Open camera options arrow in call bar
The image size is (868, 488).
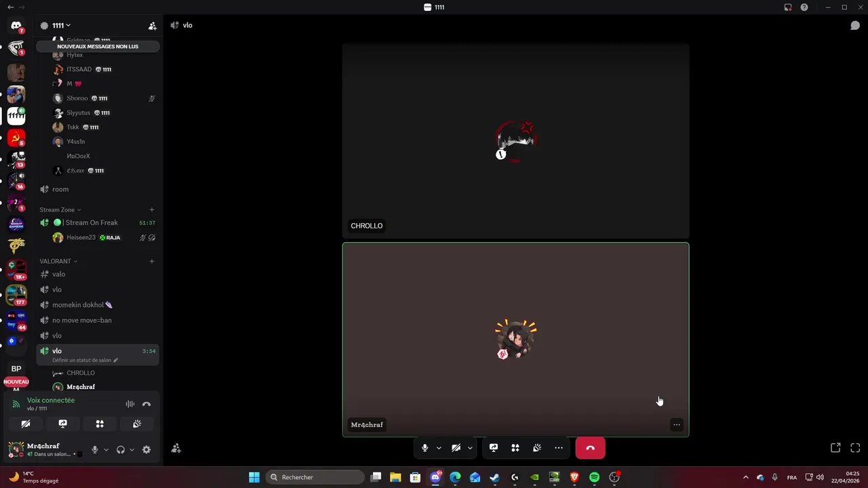coord(470,448)
